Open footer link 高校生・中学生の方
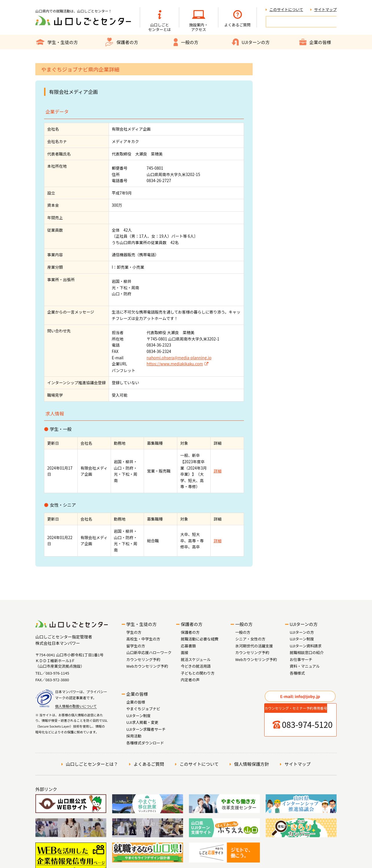372x868 pixels. [143, 639]
